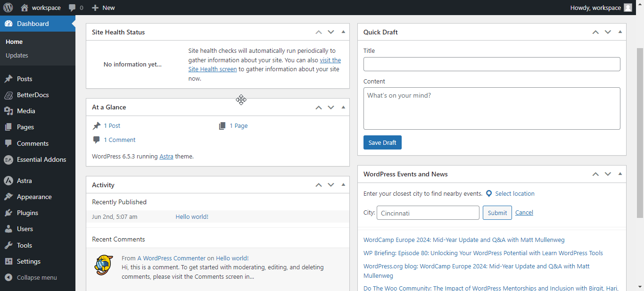Collapse the admin menu using the arrow icon

click(x=10, y=277)
